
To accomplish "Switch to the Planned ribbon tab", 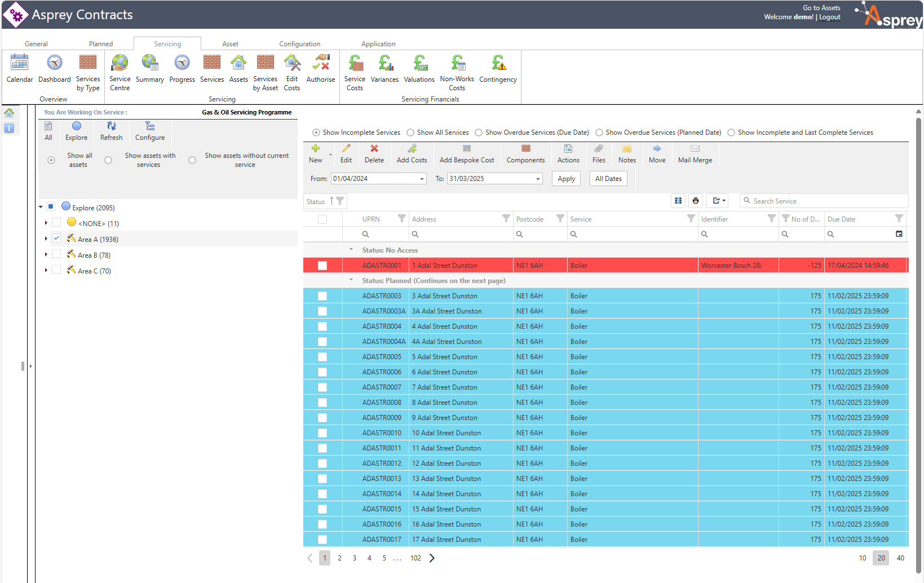I will (101, 44).
